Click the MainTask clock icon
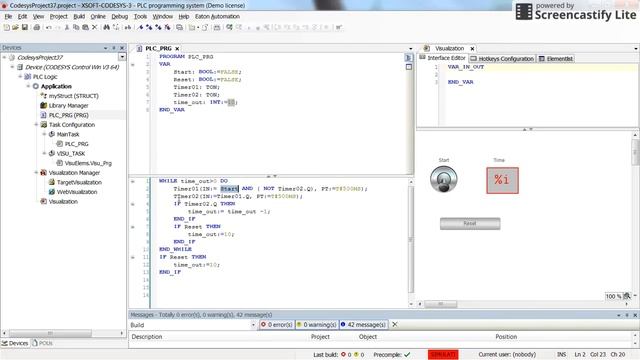Image resolution: width=640 pixels, height=360 pixels. (x=52, y=134)
